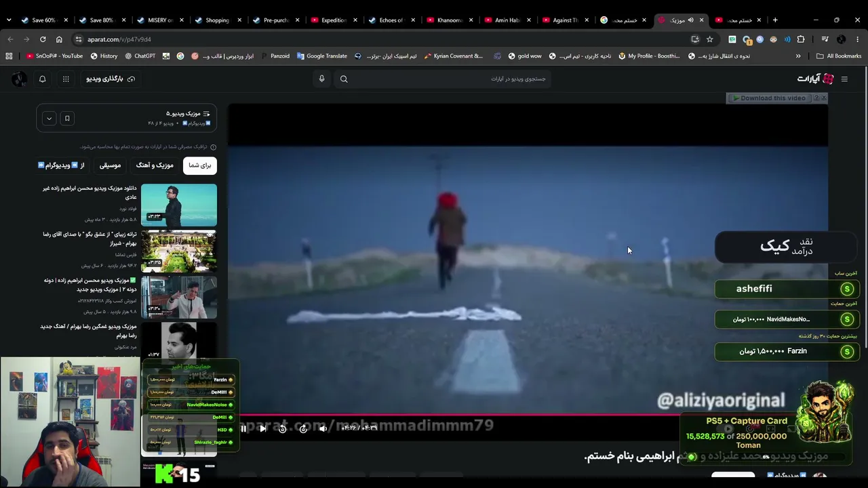Open the video info icon beside traffic notice
868x488 pixels.
click(214, 147)
